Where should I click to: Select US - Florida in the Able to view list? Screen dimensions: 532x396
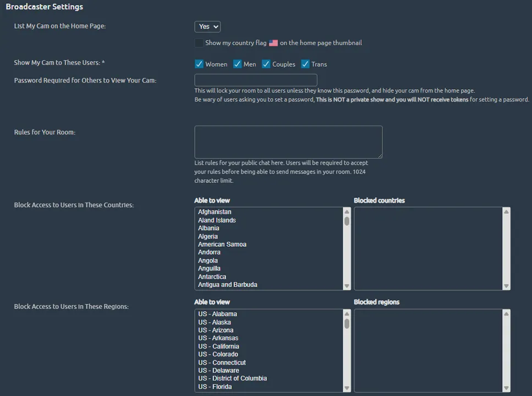click(x=215, y=386)
